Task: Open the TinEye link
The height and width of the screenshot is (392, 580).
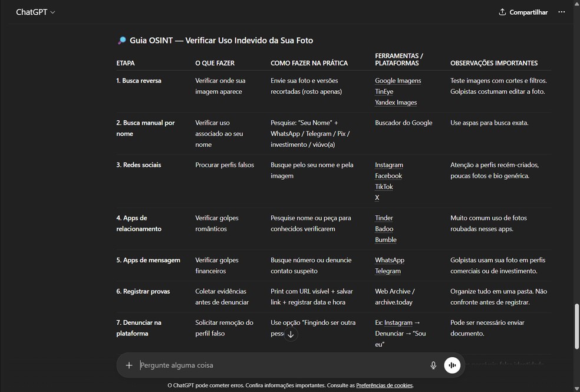Action: coord(384,91)
